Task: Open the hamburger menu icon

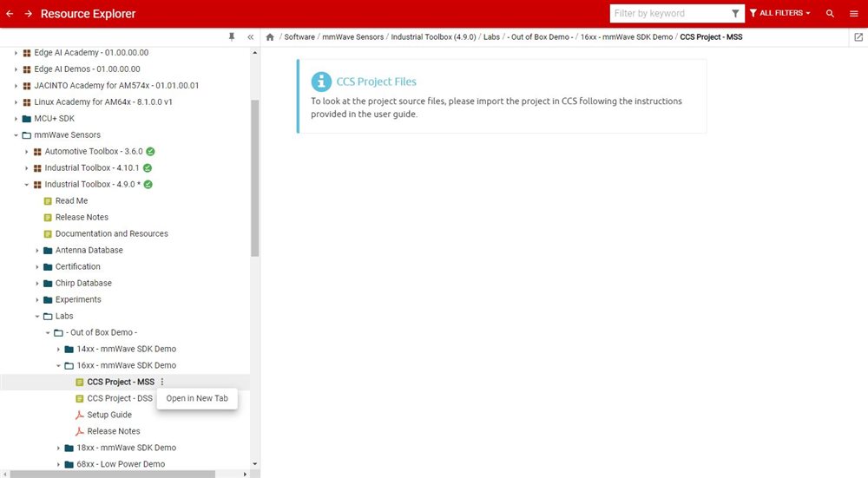Action: pos(853,13)
